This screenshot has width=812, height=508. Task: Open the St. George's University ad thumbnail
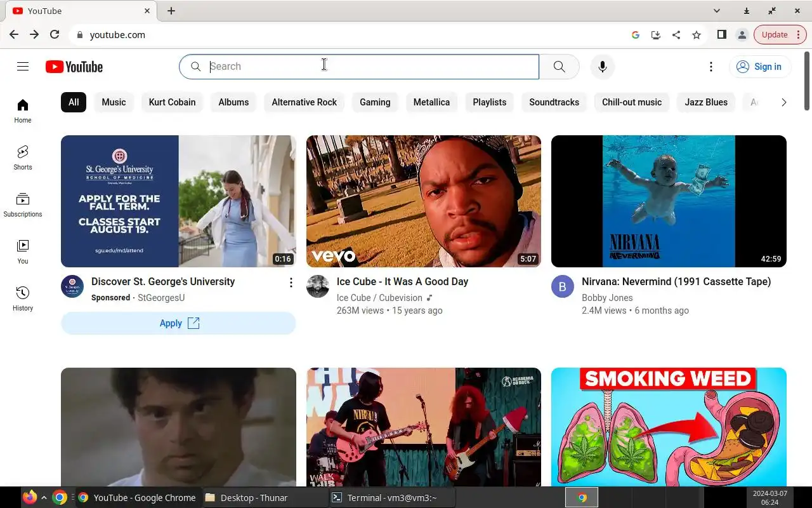178,201
